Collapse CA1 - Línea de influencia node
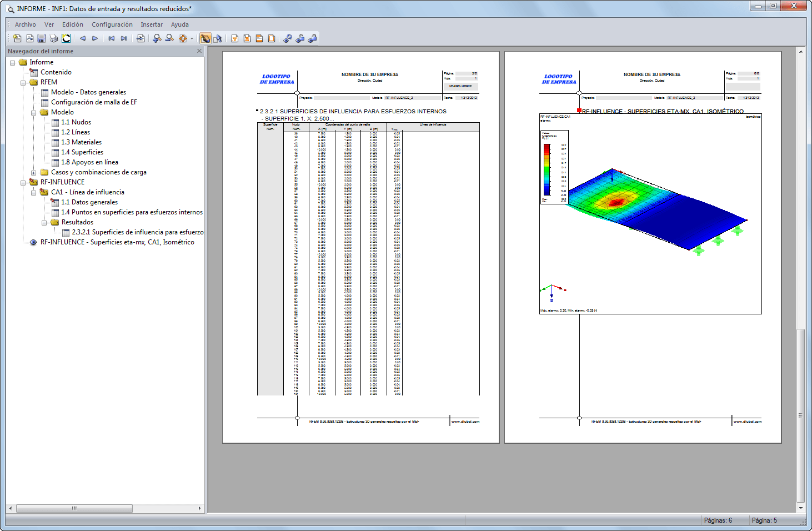Screen dimensions: 812x531 pyautogui.click(x=33, y=193)
